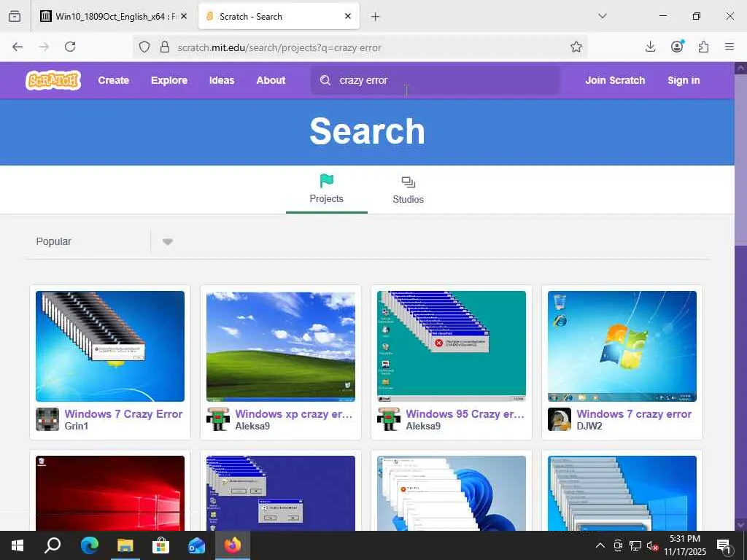Open the extensions puzzle icon
This screenshot has height=560, width=747.
(x=704, y=47)
